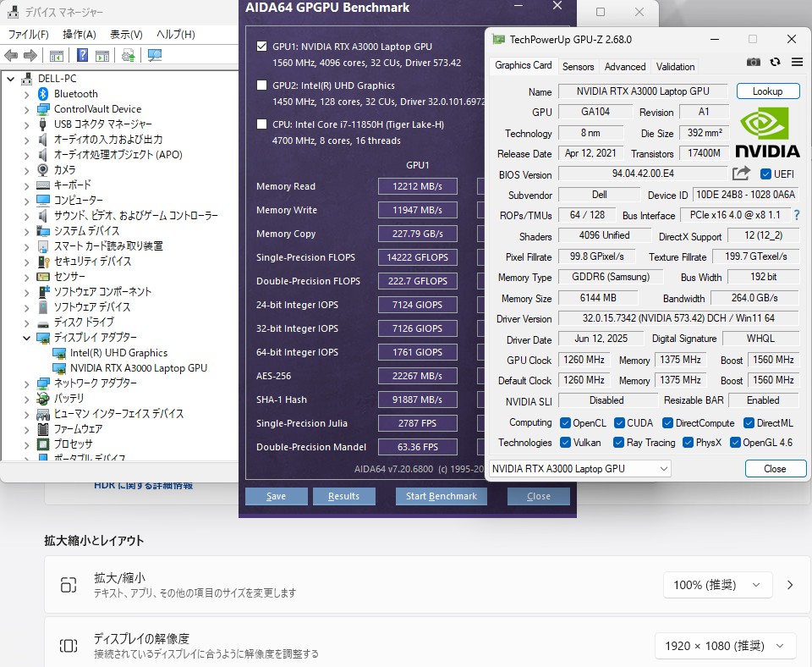Click the Start Benchmark button
Screen dimensions: 812x667
441,496
